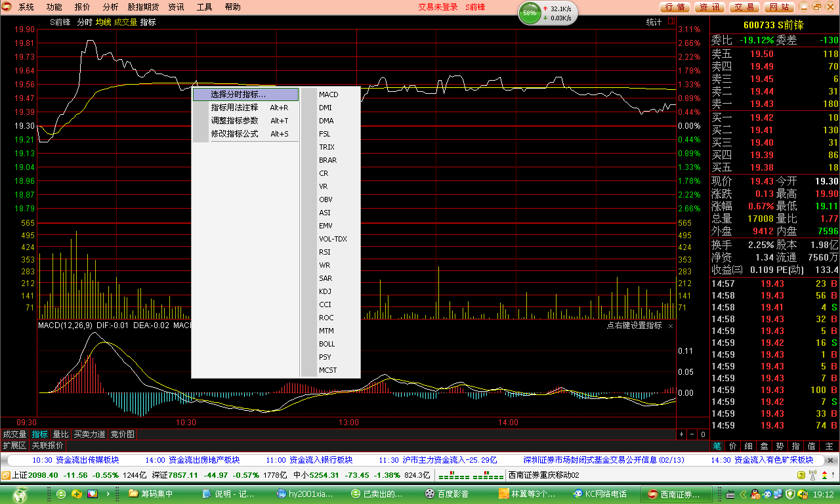
Task: Select DMA indicator from submenu
Action: coord(330,121)
